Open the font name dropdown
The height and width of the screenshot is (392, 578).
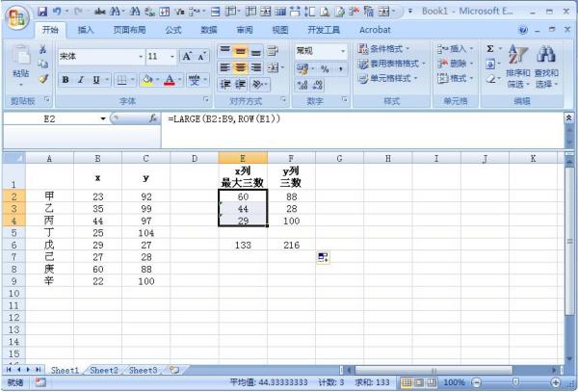[141, 57]
